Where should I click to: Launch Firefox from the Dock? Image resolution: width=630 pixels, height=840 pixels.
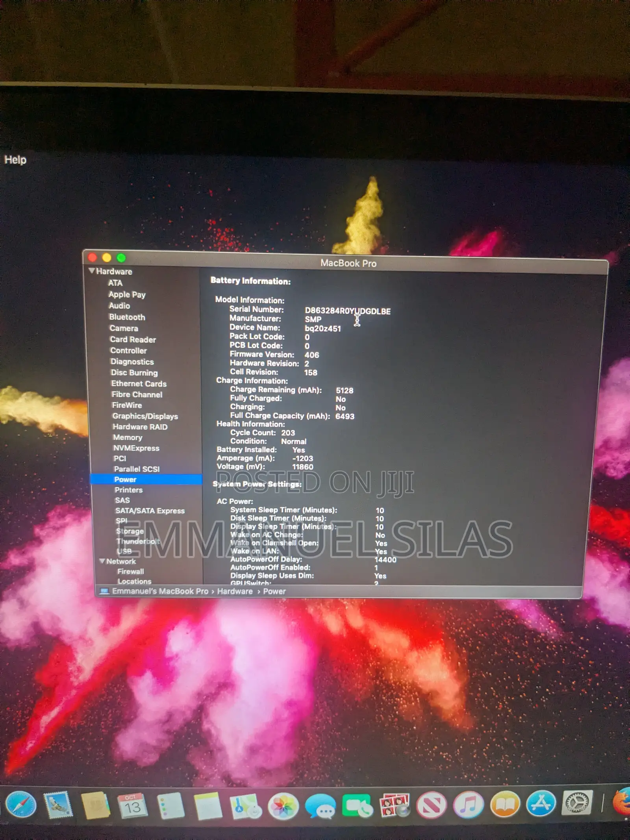click(x=622, y=801)
